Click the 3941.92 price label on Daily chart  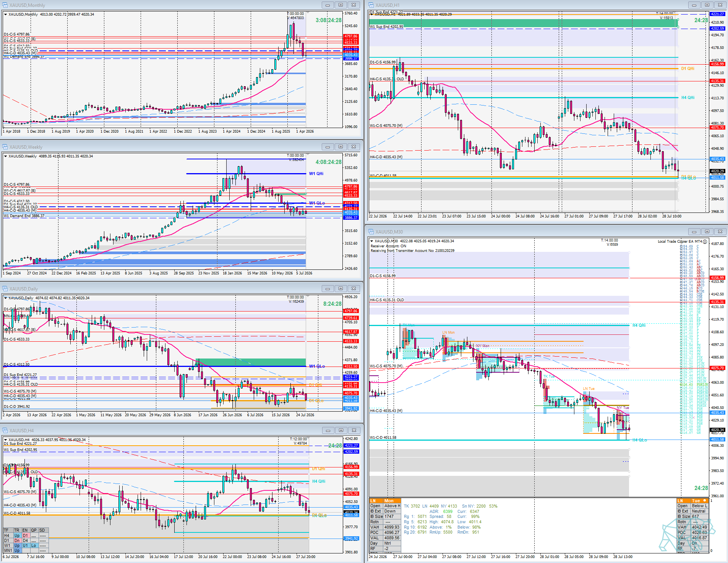(351, 409)
